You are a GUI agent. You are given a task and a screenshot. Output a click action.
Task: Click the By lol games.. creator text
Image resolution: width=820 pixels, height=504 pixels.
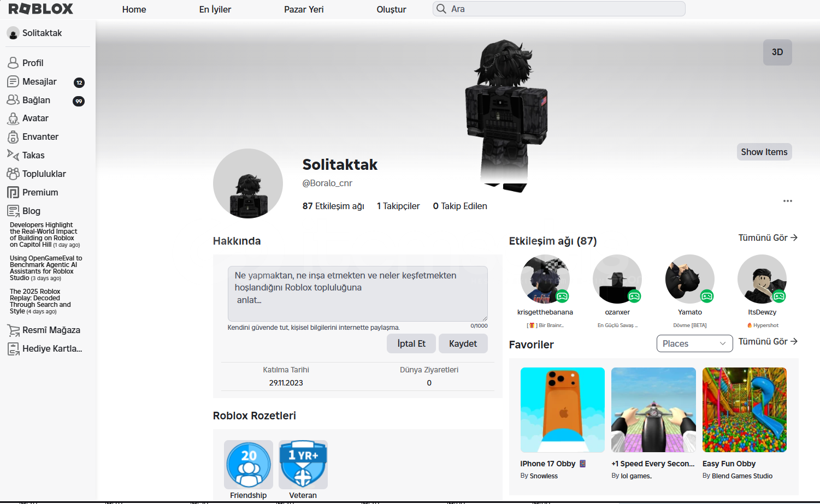point(632,476)
